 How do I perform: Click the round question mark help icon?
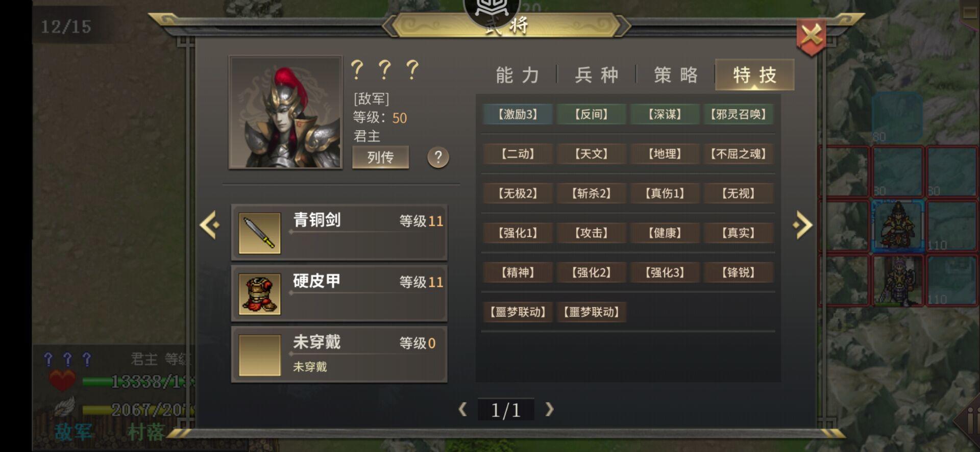438,157
